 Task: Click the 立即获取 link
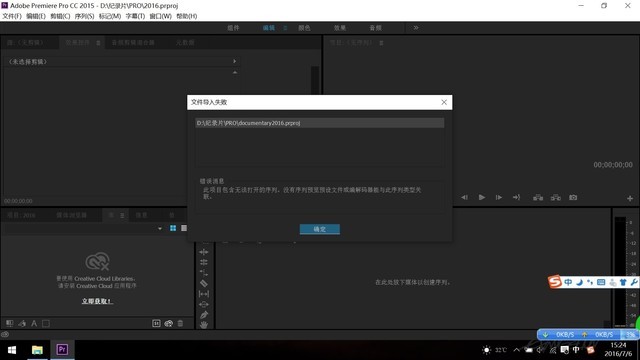[97, 301]
